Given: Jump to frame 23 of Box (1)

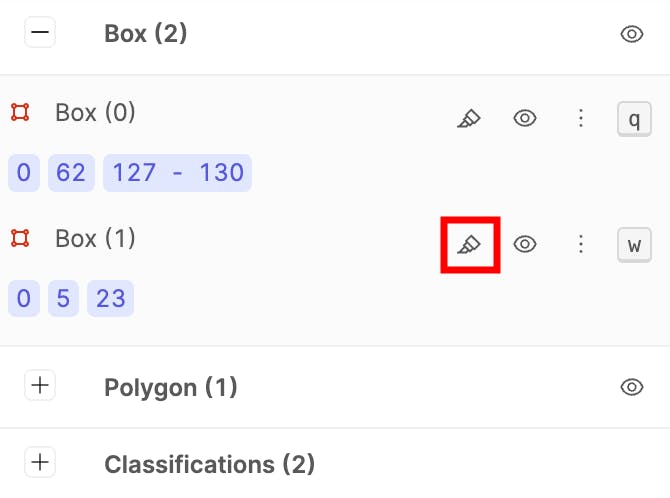Looking at the screenshot, I should [110, 298].
